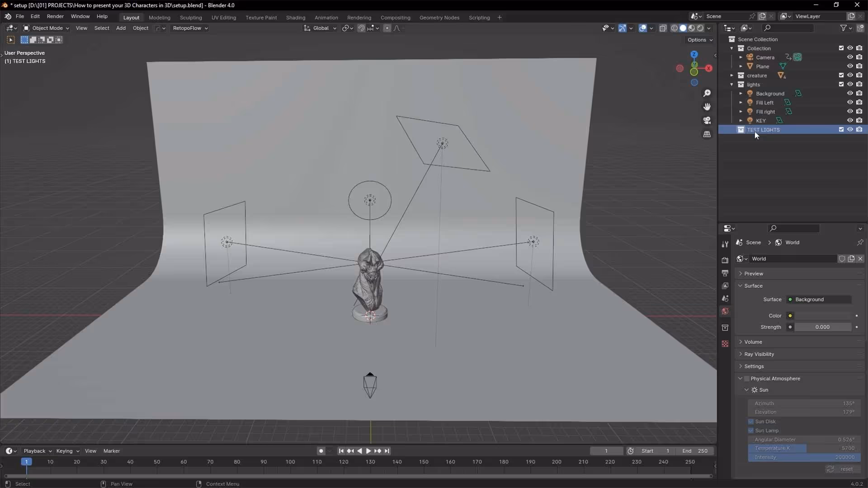Open the View Layer properties tab
The image size is (868, 488).
[725, 286]
